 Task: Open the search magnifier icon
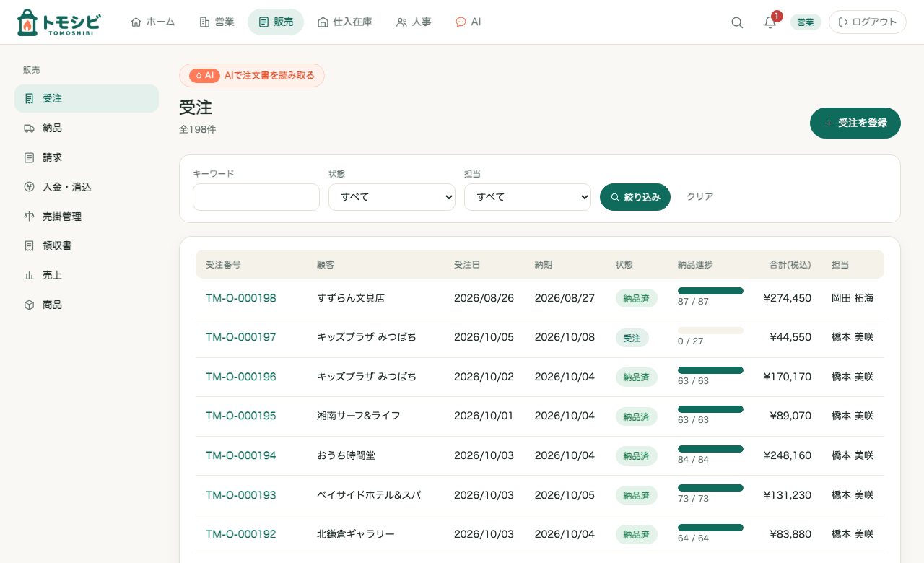coord(737,22)
